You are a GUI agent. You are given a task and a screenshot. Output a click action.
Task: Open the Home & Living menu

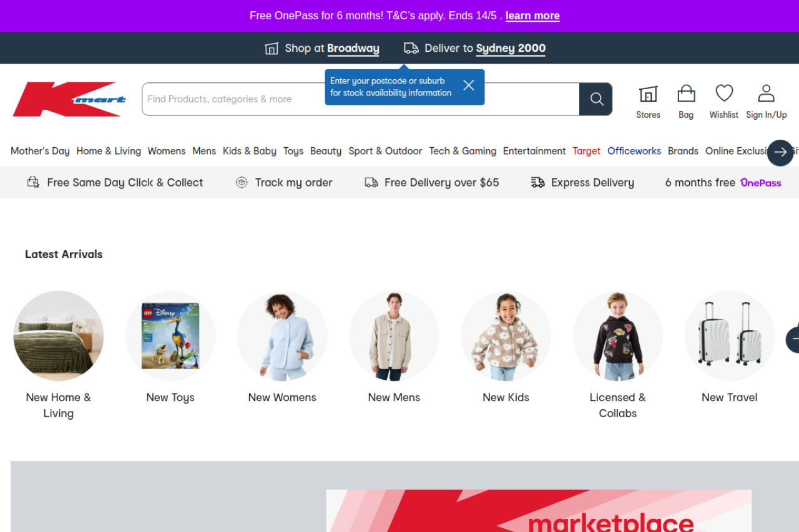109,151
